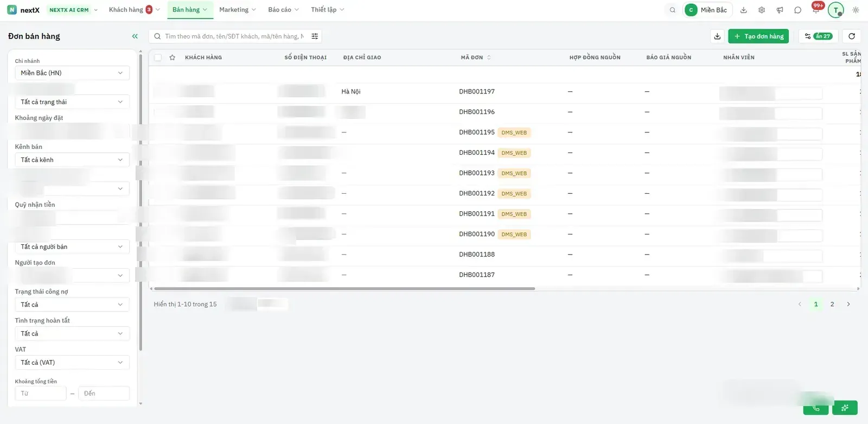Open the Tất cả kênh dropdown
This screenshot has height=424, width=868.
tap(72, 160)
